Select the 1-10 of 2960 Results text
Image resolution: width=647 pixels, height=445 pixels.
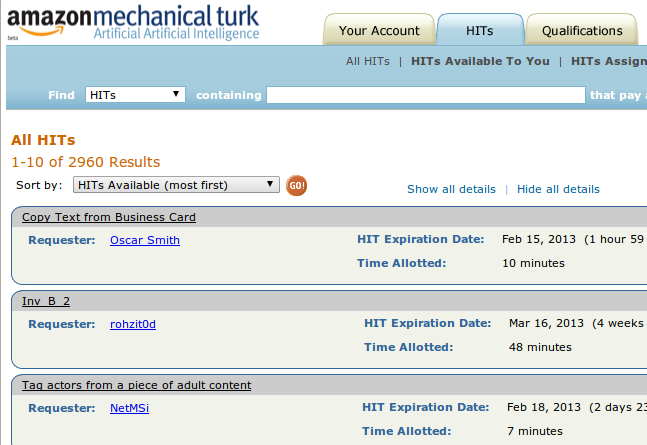[x=85, y=162]
